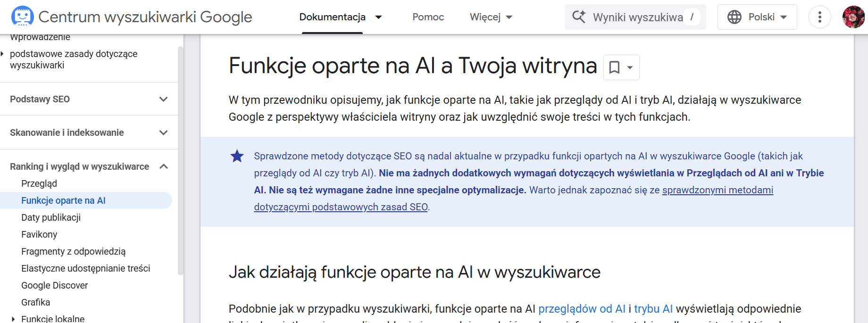Click the star icon in the note box
868x323 pixels.
pos(237,156)
